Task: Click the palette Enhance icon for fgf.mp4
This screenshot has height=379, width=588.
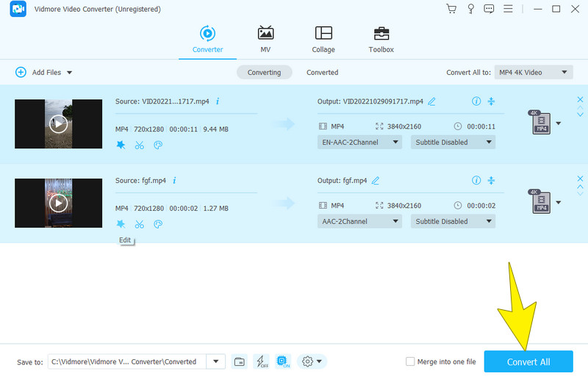Action: tap(158, 224)
